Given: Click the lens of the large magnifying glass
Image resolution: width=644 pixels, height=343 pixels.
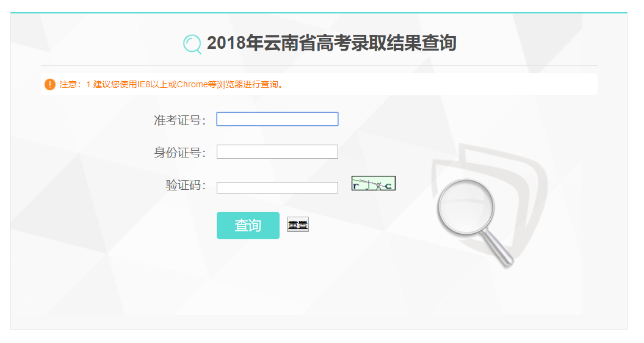Looking at the screenshot, I should (465, 208).
